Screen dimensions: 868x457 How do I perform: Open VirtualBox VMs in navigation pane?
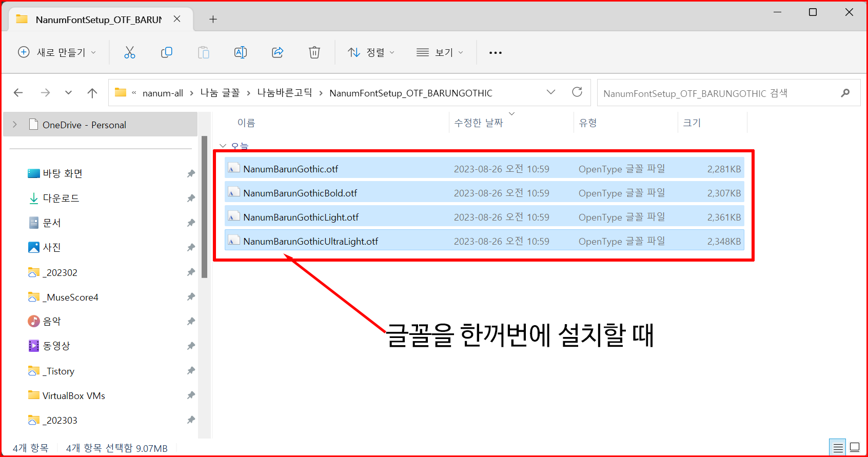click(x=73, y=395)
